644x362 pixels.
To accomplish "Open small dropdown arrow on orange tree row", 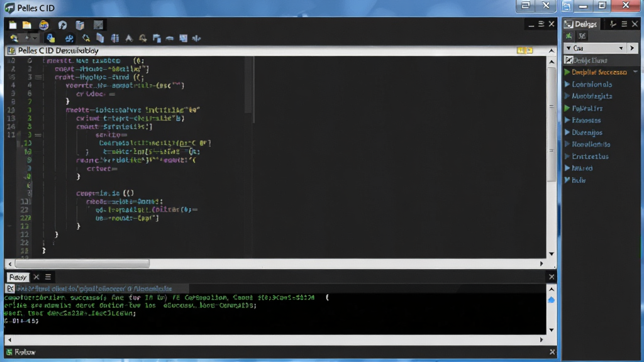I will pyautogui.click(x=635, y=72).
